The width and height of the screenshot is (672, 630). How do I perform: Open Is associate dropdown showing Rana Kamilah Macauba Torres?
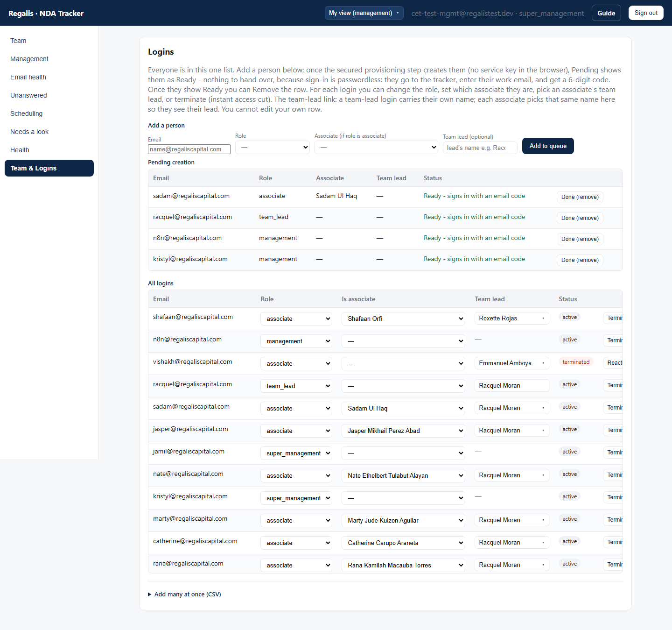(x=403, y=565)
